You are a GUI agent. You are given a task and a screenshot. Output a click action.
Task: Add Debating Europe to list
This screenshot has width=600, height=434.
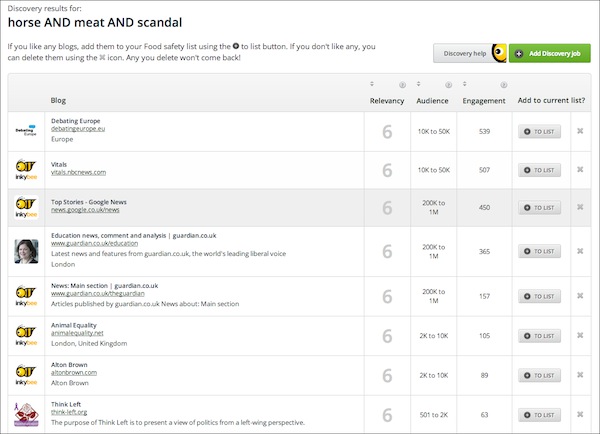tap(540, 131)
